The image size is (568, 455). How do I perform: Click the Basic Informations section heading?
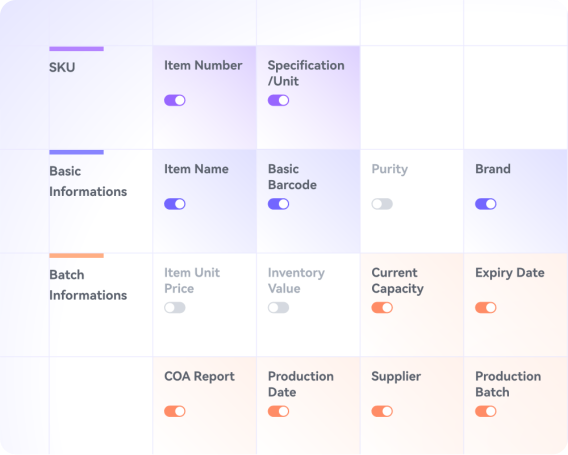[x=88, y=181]
